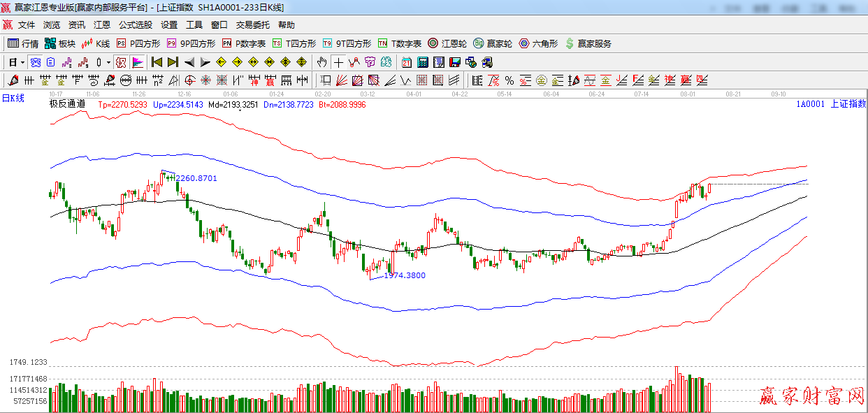Click the 行情 quotes button

pyautogui.click(x=23, y=43)
